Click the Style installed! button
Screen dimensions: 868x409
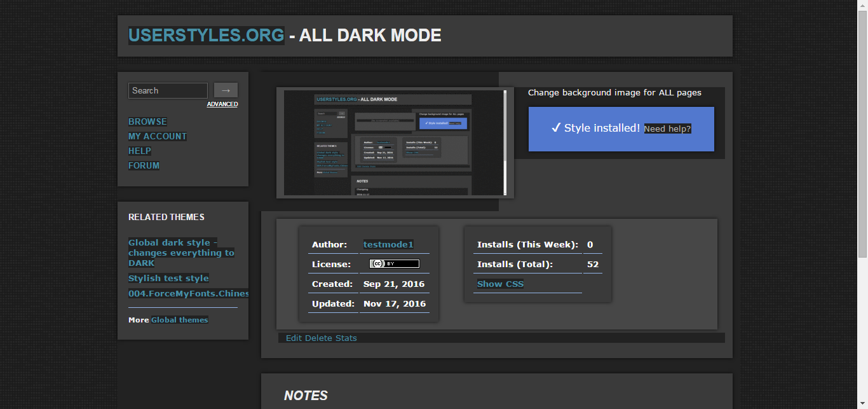pos(621,128)
